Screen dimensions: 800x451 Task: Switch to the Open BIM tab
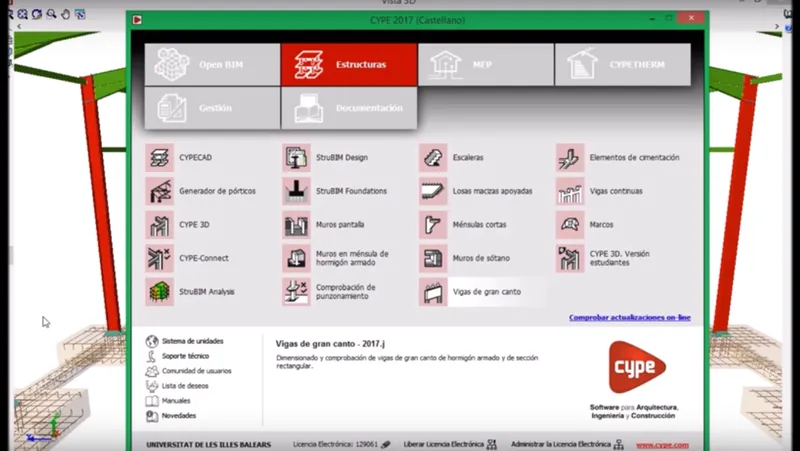(212, 65)
